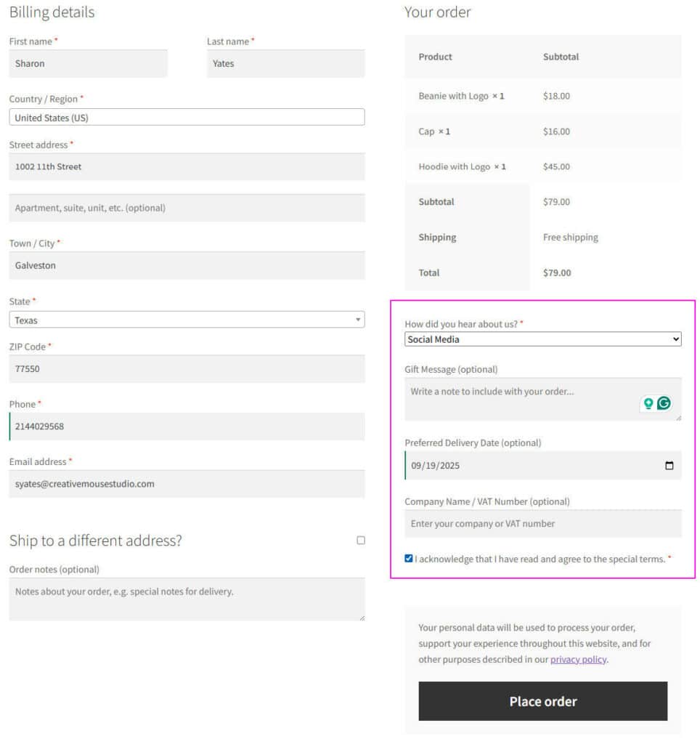Click the Grammarly icon in Gift Message

pyautogui.click(x=664, y=403)
